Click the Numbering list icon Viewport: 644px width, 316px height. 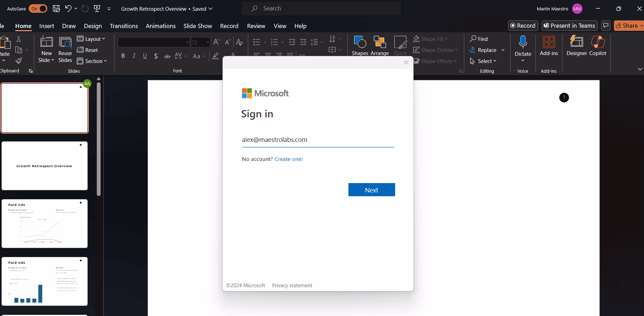click(274, 42)
